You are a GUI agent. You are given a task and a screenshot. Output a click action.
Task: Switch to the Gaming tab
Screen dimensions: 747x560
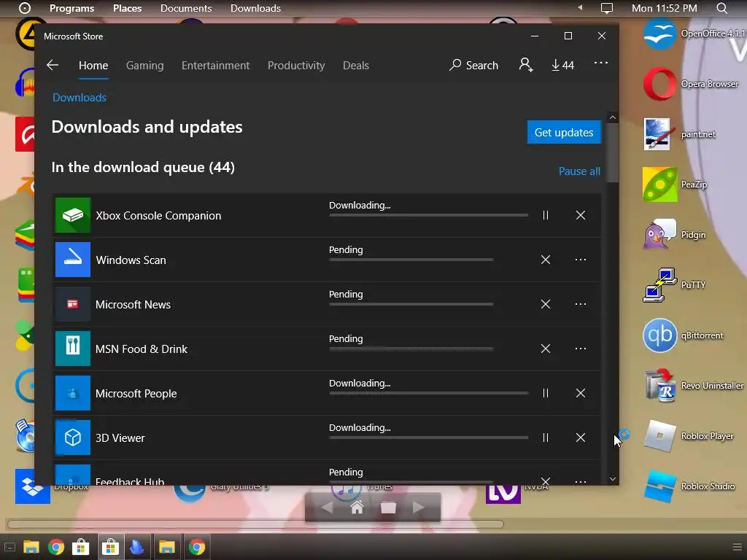pyautogui.click(x=145, y=66)
